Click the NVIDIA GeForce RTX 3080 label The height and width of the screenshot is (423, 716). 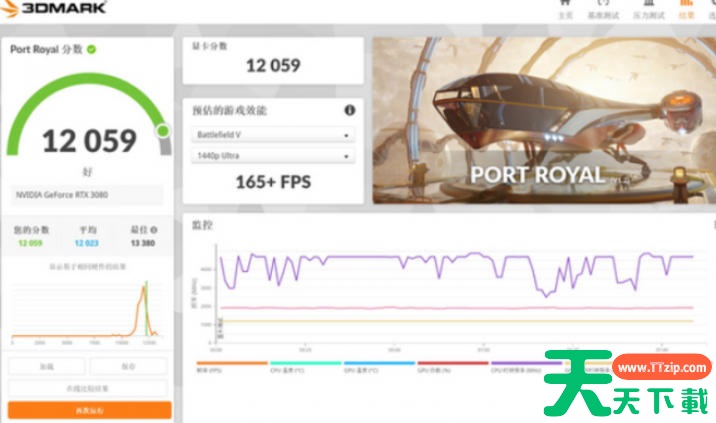[62, 195]
